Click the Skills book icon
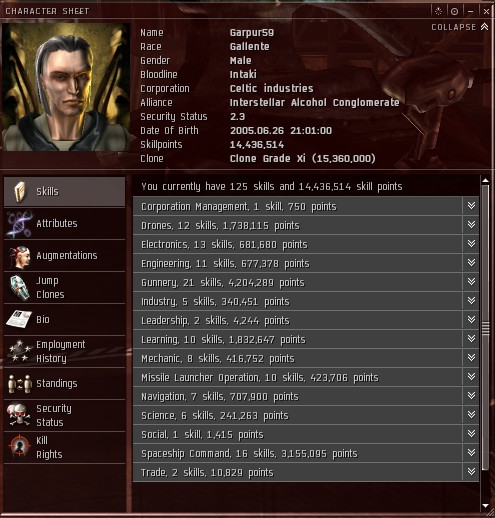Image resolution: width=495 pixels, height=518 pixels. click(20, 191)
